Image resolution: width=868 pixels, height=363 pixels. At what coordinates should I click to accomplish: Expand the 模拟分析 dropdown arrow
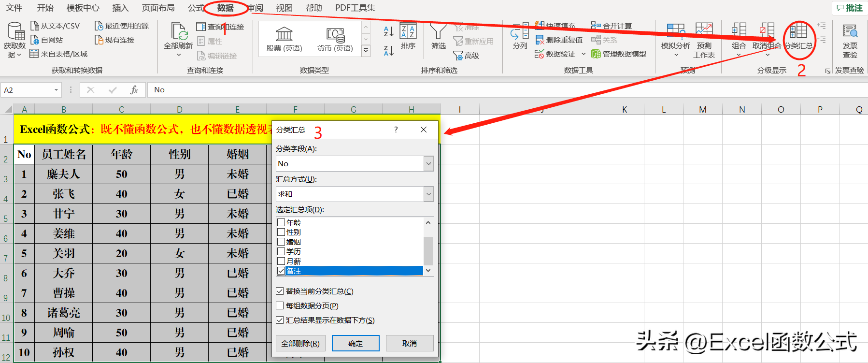coord(676,55)
